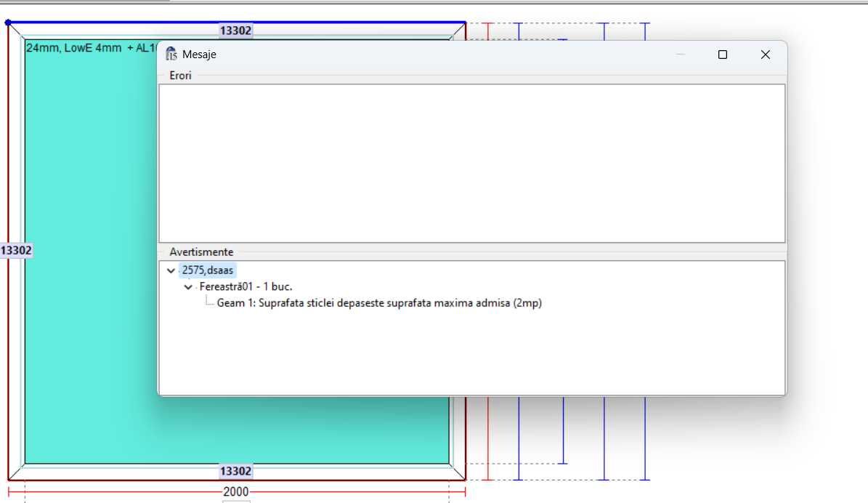Click the 24mm LowE glass description label
868x503 pixels.
coord(92,48)
